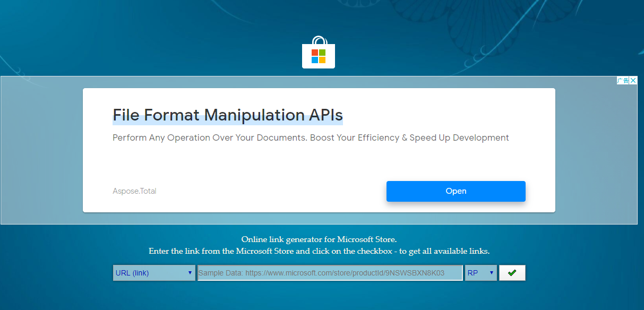Image resolution: width=644 pixels, height=310 pixels.
Task: Click the blue Open ad button
Action: [456, 191]
